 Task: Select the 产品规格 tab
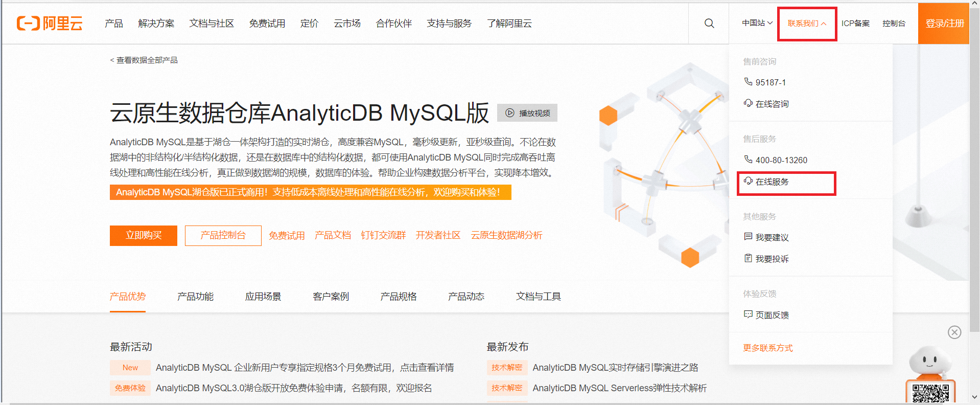399,297
